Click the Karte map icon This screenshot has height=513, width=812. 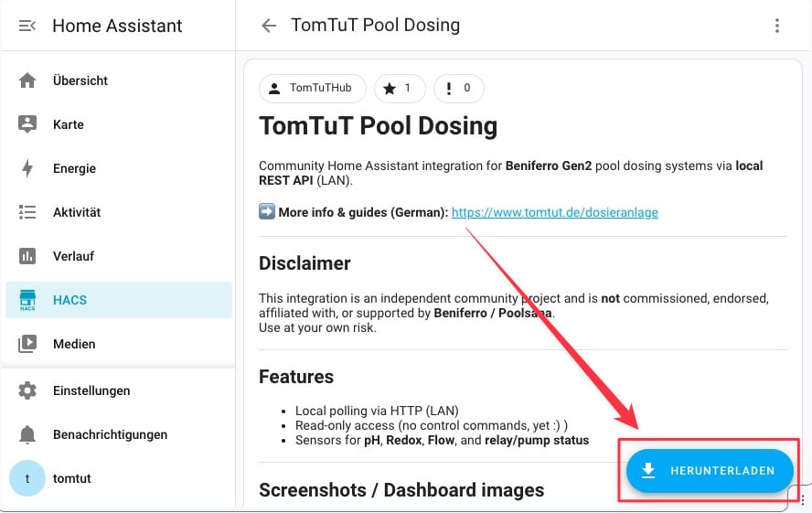tap(27, 124)
